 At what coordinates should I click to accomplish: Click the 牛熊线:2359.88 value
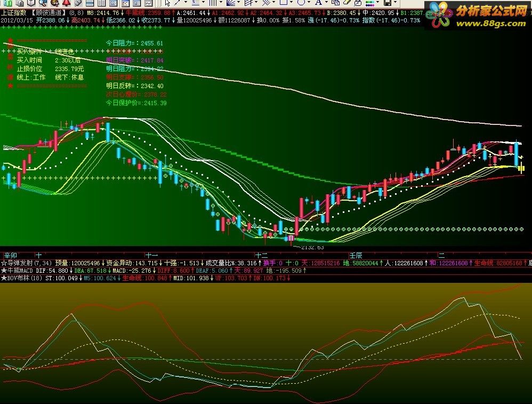point(148,13)
